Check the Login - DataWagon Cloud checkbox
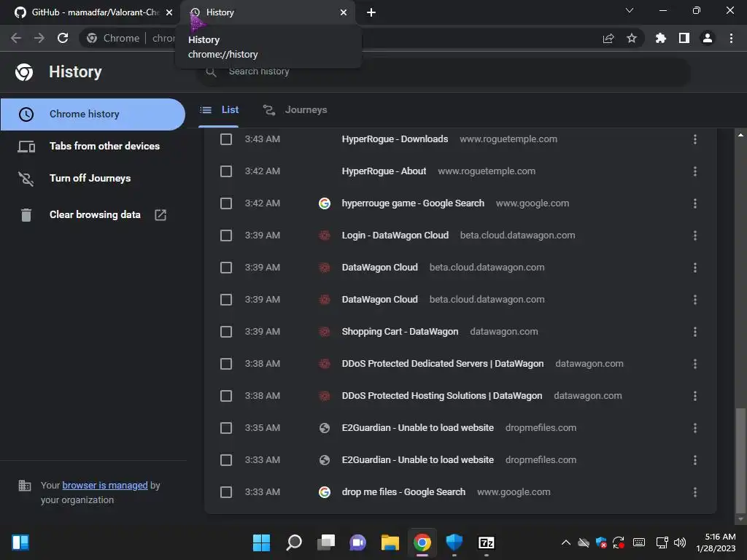This screenshot has width=747, height=560. 226,236
